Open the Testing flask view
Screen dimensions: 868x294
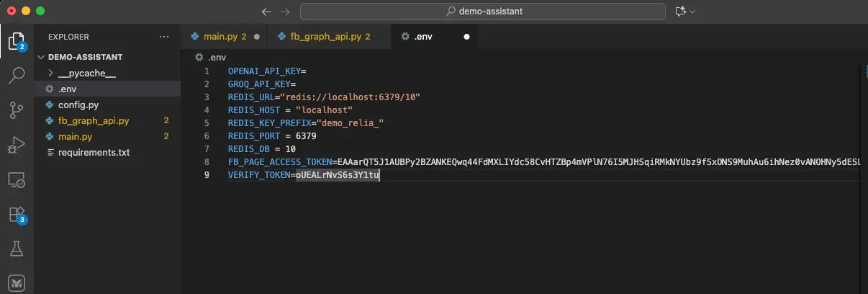[x=16, y=249]
